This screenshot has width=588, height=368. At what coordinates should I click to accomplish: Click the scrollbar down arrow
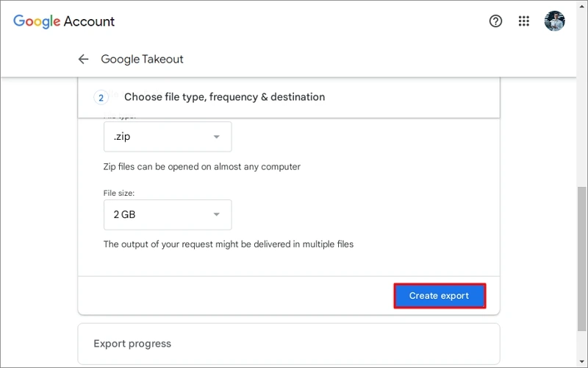pyautogui.click(x=581, y=362)
